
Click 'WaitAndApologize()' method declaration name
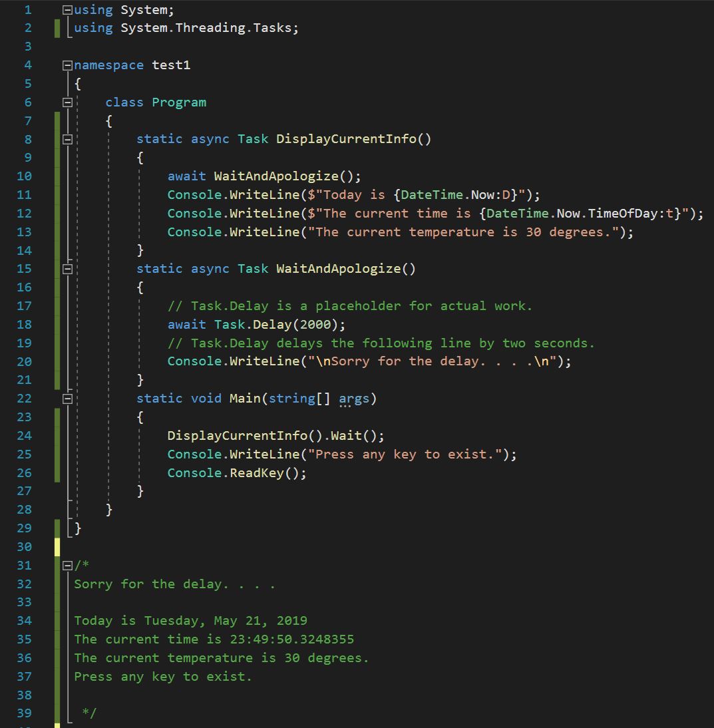click(346, 269)
